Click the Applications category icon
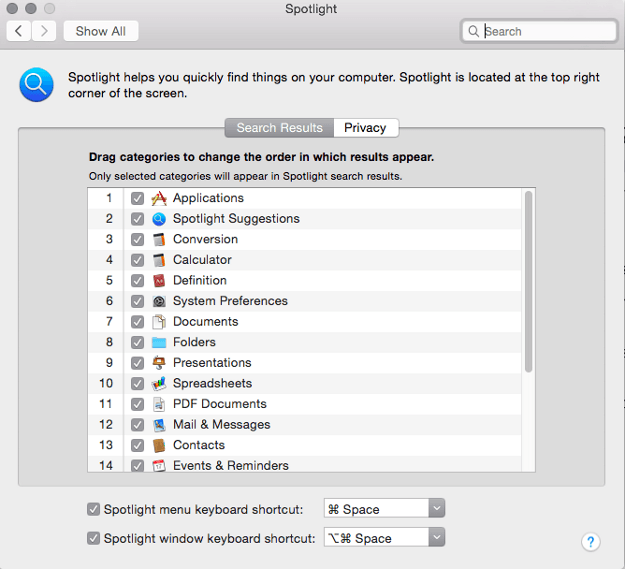 point(159,198)
